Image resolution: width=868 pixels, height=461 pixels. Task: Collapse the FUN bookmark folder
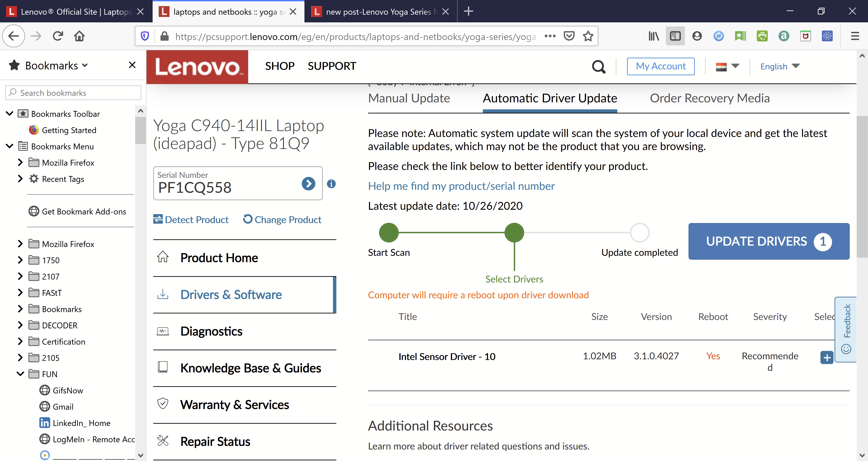(x=20, y=374)
